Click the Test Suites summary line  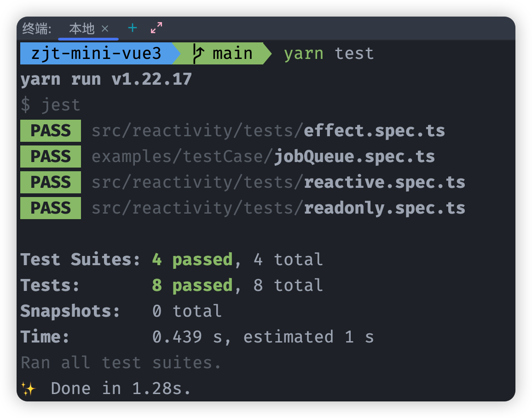click(x=171, y=260)
